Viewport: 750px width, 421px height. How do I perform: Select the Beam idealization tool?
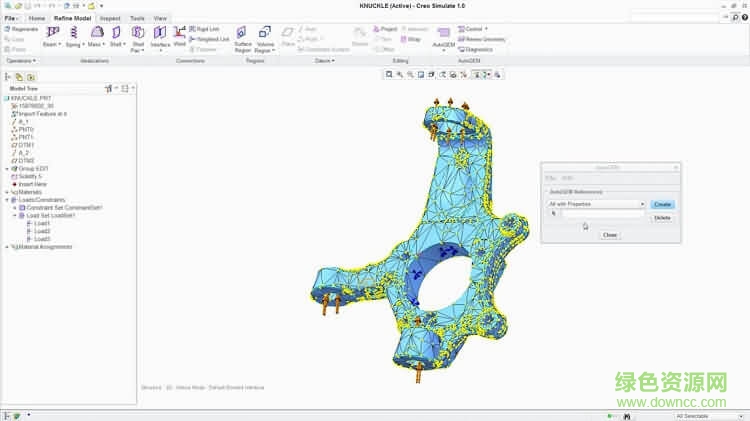[x=50, y=35]
